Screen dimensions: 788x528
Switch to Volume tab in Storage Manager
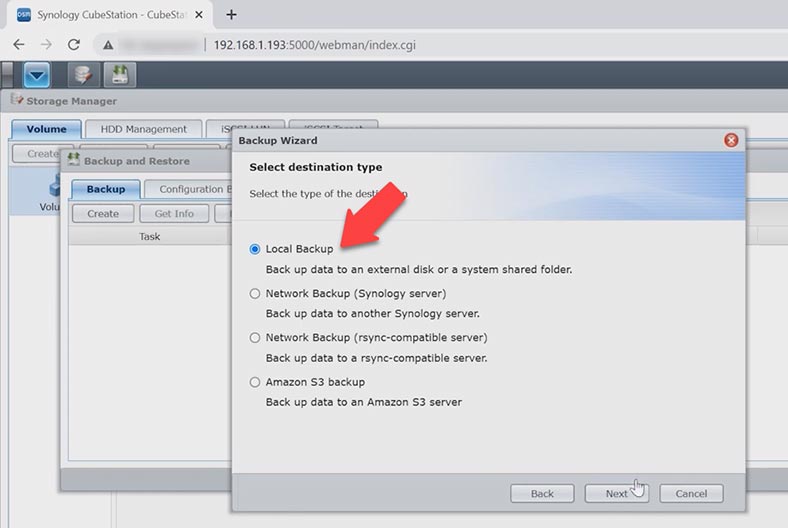[46, 129]
